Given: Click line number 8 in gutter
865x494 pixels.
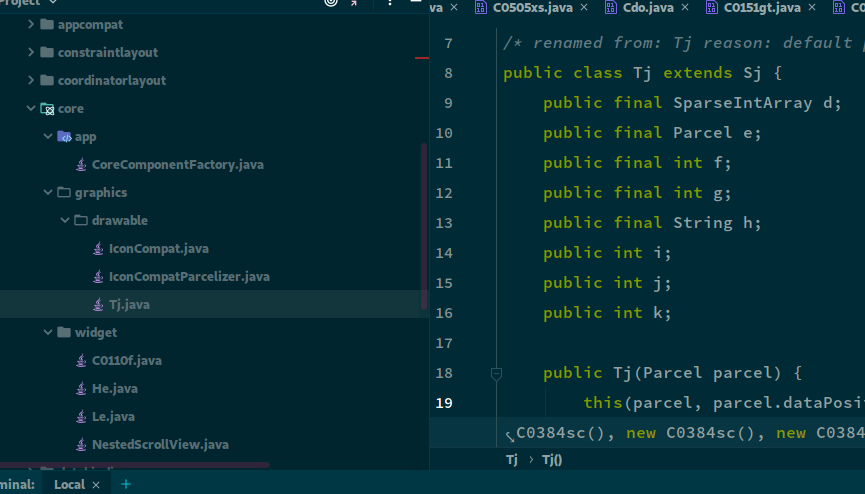Looking at the screenshot, I should [x=448, y=73].
